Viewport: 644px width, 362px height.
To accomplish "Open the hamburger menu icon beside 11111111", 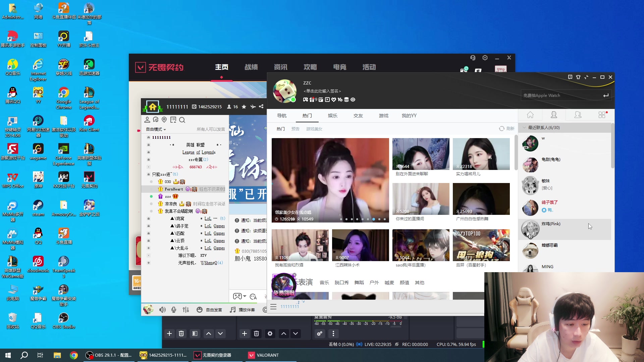I will (x=273, y=307).
